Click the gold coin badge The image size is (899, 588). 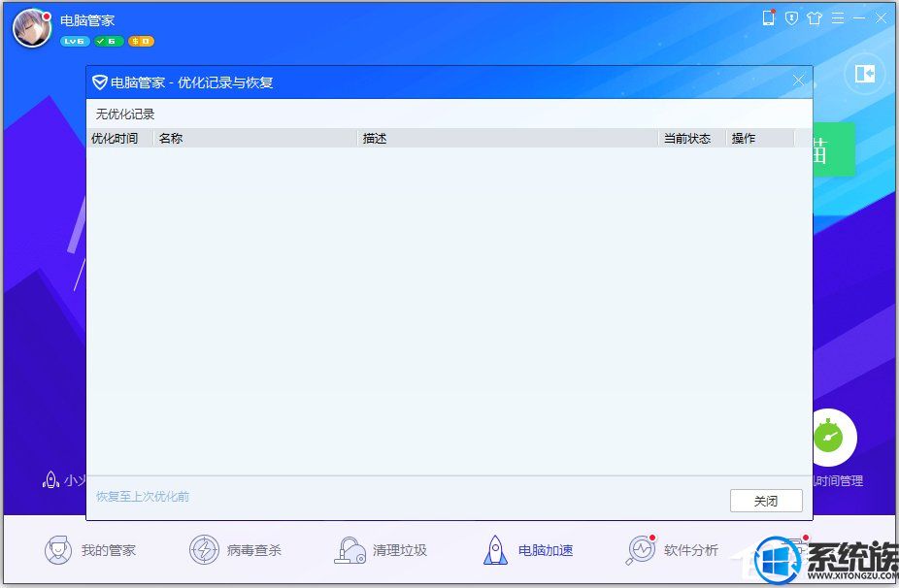point(141,42)
